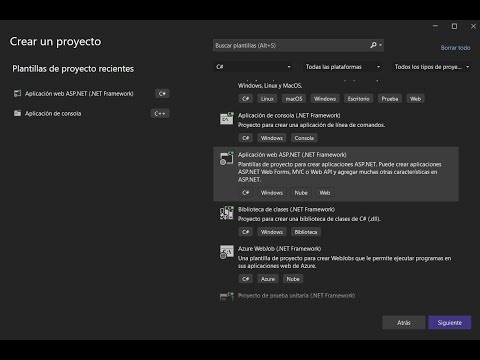Screen dimensions: 480x360
Task: Click the C# badge next to recent ASP.NET template
Action: 162,94
